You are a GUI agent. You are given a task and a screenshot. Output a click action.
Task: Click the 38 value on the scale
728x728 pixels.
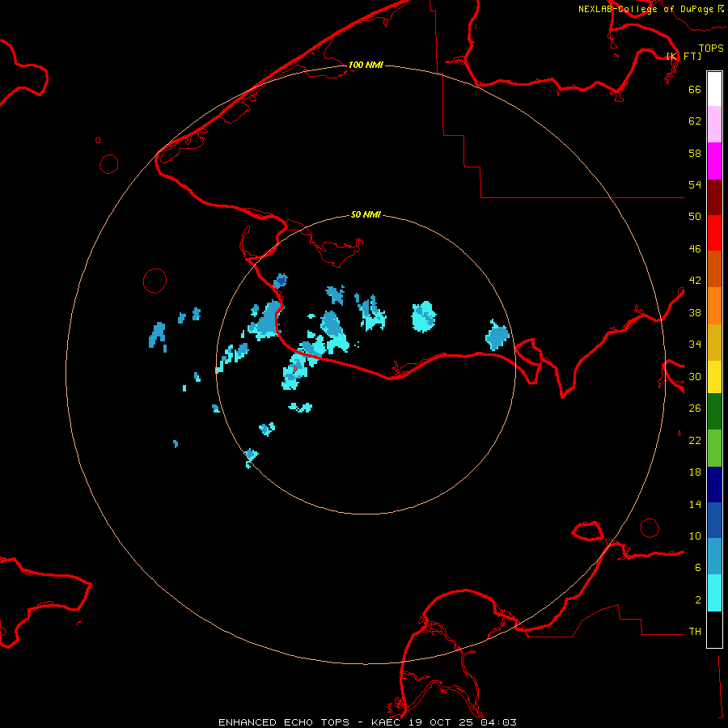click(695, 312)
